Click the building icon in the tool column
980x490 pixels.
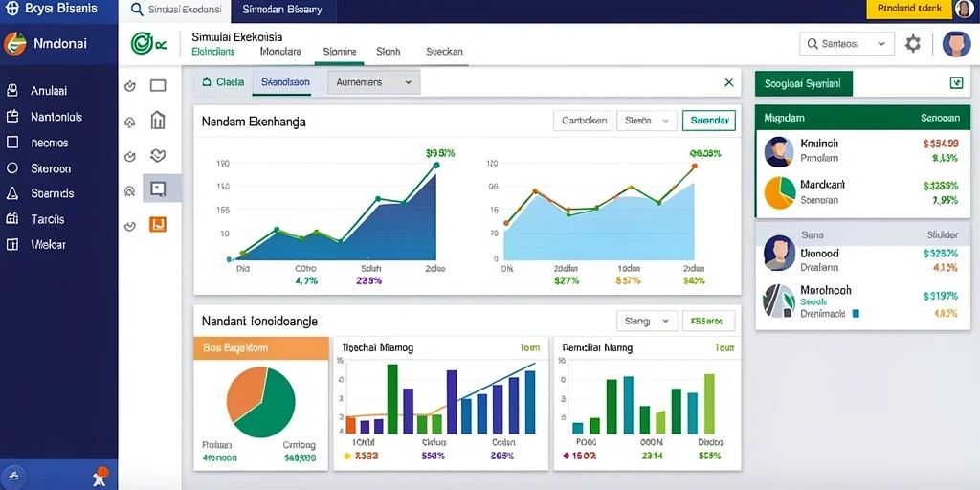158,120
